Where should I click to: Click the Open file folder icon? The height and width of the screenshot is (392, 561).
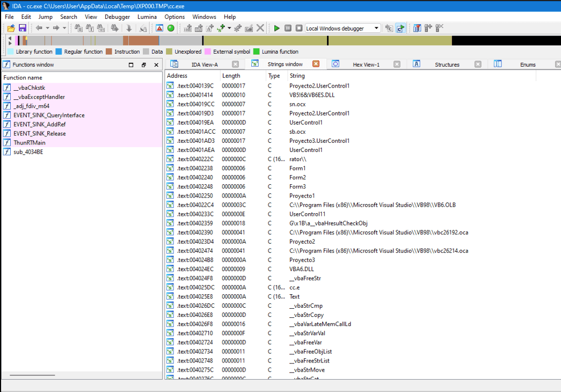(10, 28)
